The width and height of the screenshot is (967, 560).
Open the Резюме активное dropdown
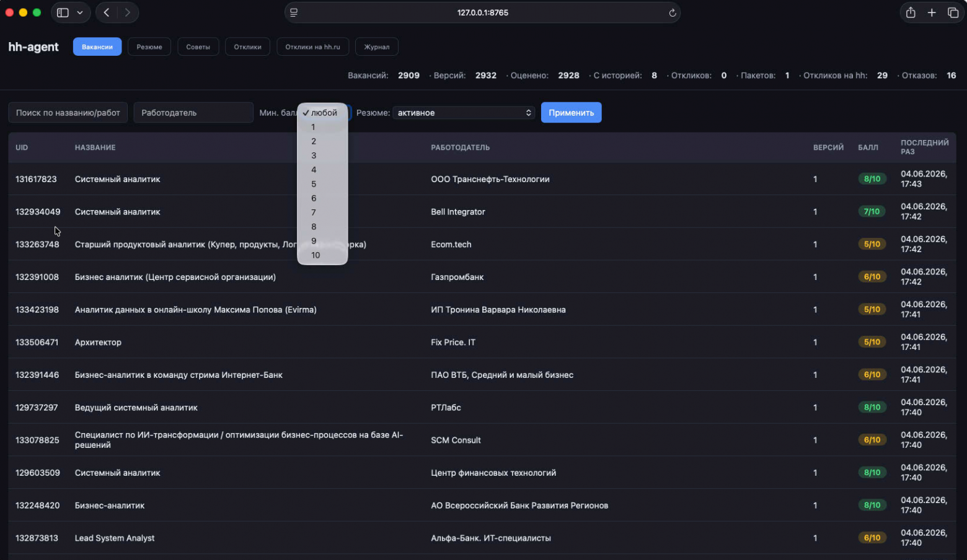coord(464,113)
